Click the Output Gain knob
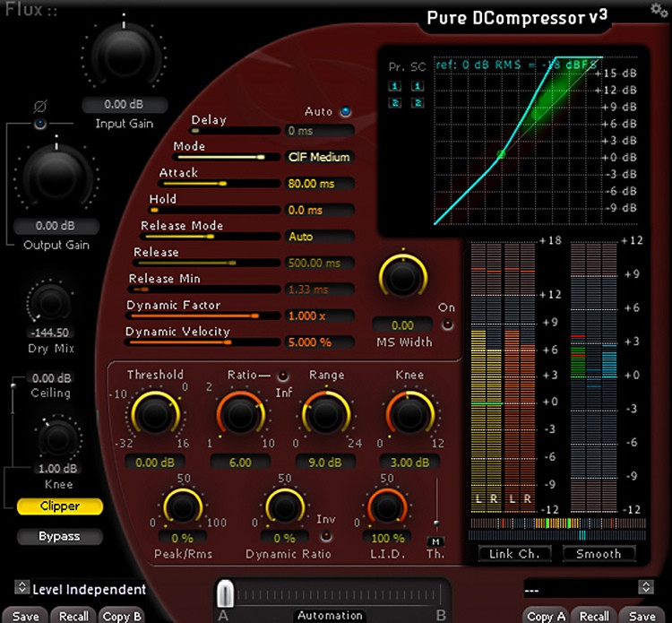The width and height of the screenshot is (672, 623). coord(56,177)
